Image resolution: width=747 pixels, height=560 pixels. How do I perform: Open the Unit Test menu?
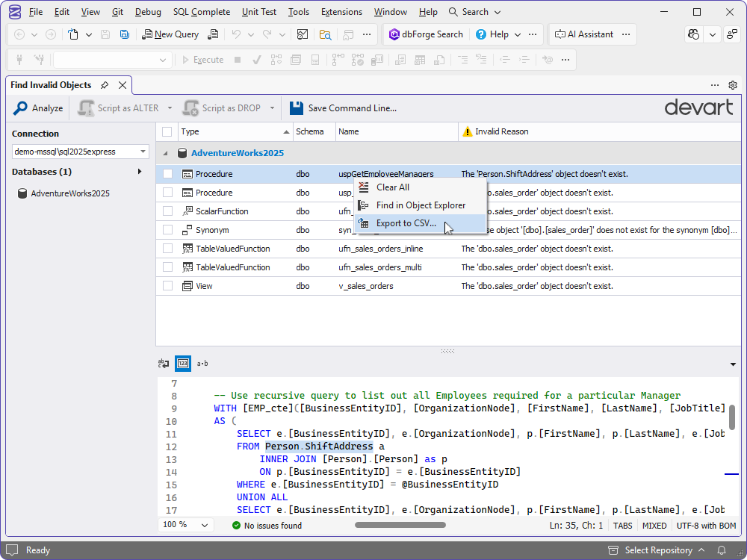coord(258,12)
